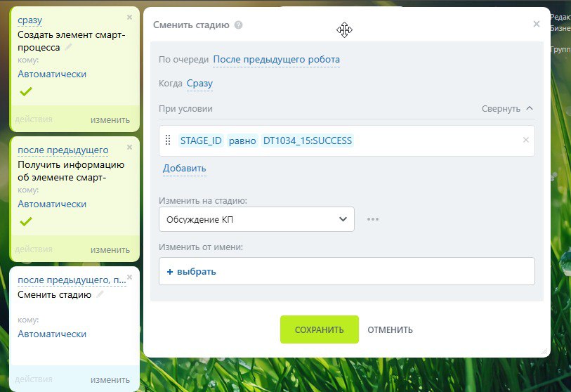Image resolution: width=571 pixels, height=392 pixels.
Task: Click the pencil icon beside Сменить стадию card
Action: point(100,294)
